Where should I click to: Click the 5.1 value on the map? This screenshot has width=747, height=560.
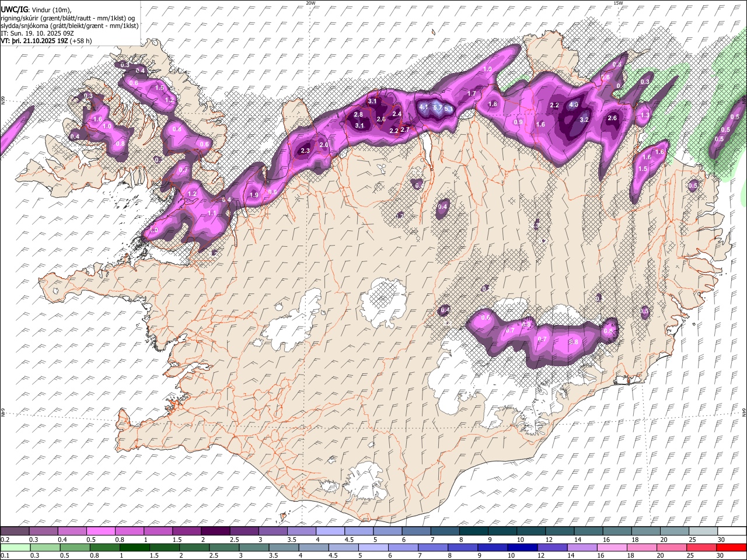449,108
